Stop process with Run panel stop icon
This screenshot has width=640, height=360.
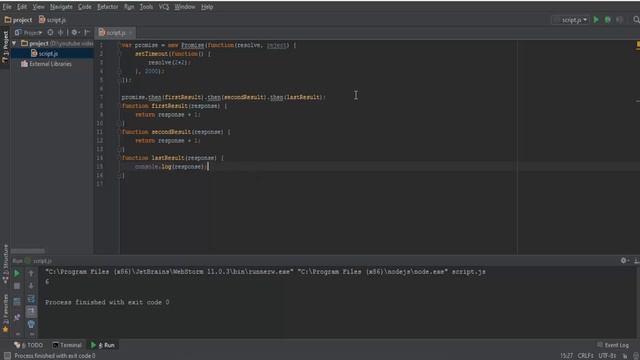[17, 287]
